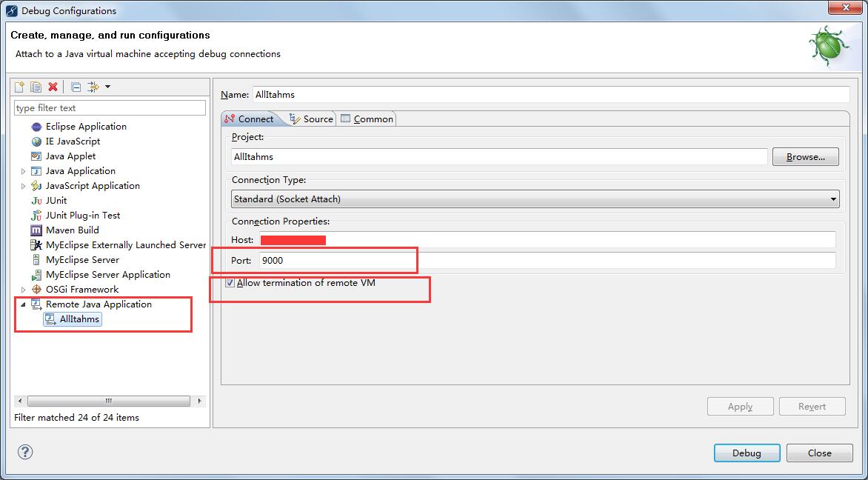Image resolution: width=868 pixels, height=480 pixels.
Task: Click the left arrow of tree scrollbar
Action: point(20,401)
